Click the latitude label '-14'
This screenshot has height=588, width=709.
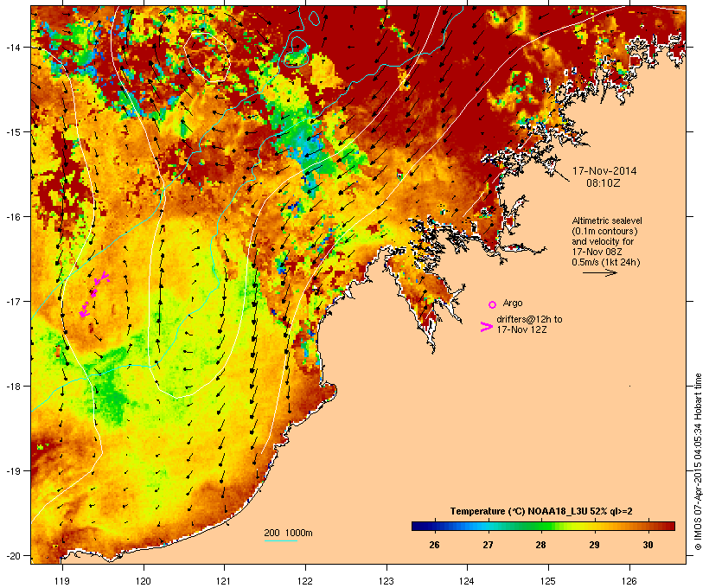[x=12, y=47]
